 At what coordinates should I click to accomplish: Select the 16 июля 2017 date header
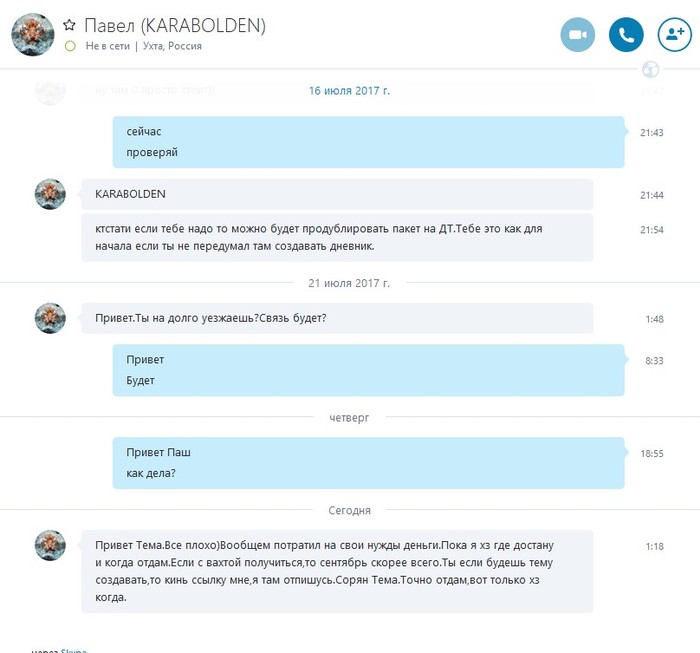click(349, 91)
